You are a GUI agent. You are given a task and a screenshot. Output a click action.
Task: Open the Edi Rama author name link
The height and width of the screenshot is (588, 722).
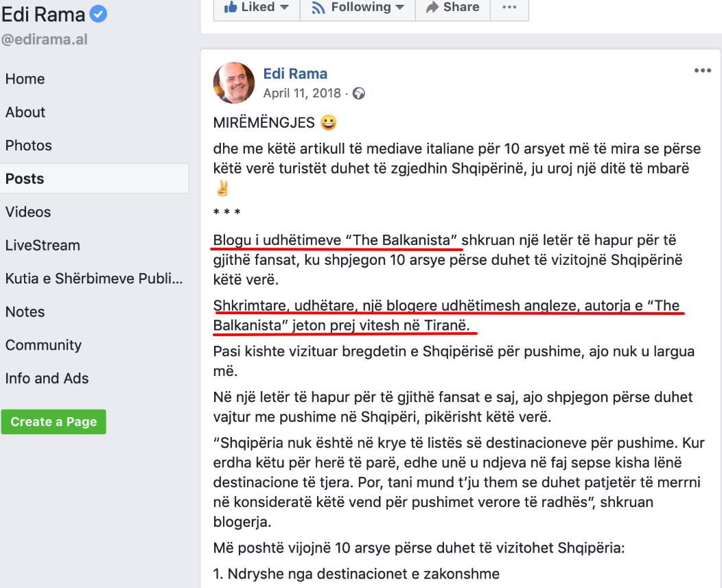click(x=295, y=73)
